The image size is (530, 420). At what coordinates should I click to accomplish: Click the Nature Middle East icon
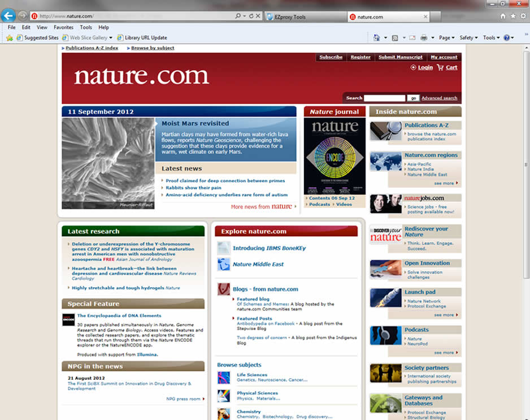[x=224, y=264]
